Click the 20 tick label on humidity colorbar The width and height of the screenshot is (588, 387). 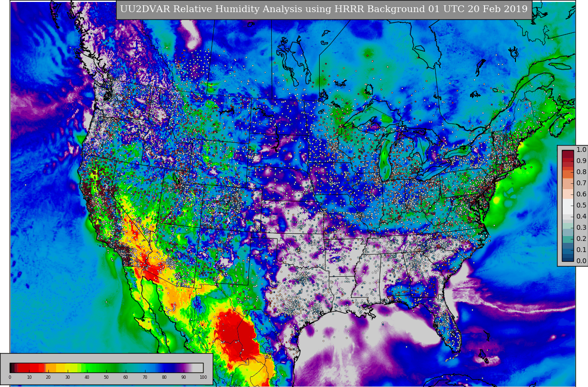pyautogui.click(x=48, y=377)
